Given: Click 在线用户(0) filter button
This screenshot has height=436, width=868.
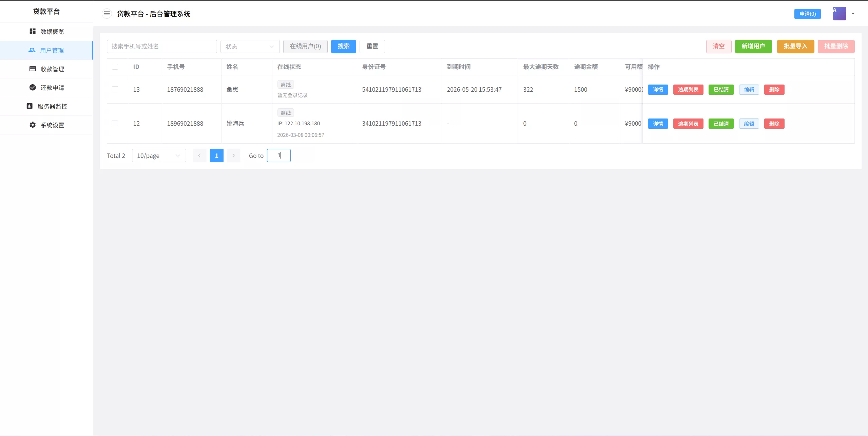Looking at the screenshot, I should [305, 46].
